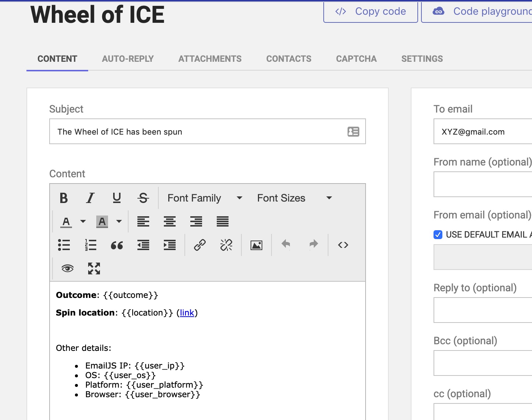Viewport: 532px width, 420px height.
Task: Center-align the text
Action: coord(169,221)
